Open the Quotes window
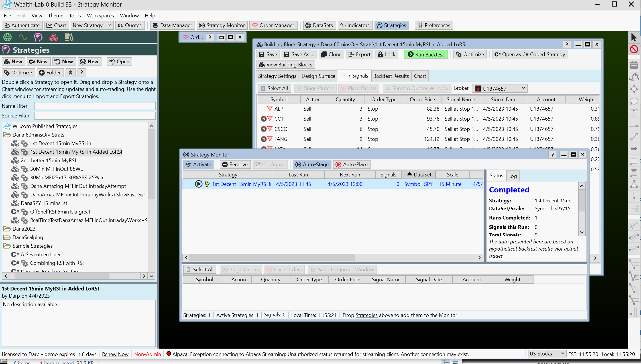This screenshot has height=364, width=641. (x=130, y=25)
